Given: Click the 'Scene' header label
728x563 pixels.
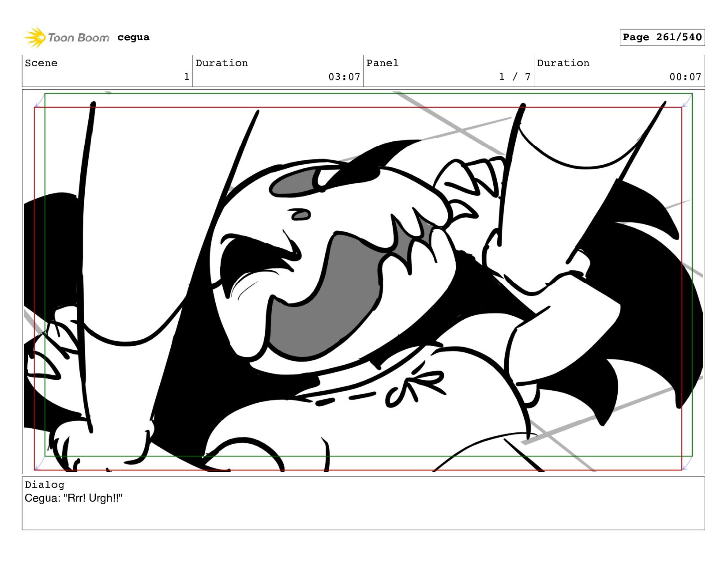Looking at the screenshot, I should tap(41, 63).
